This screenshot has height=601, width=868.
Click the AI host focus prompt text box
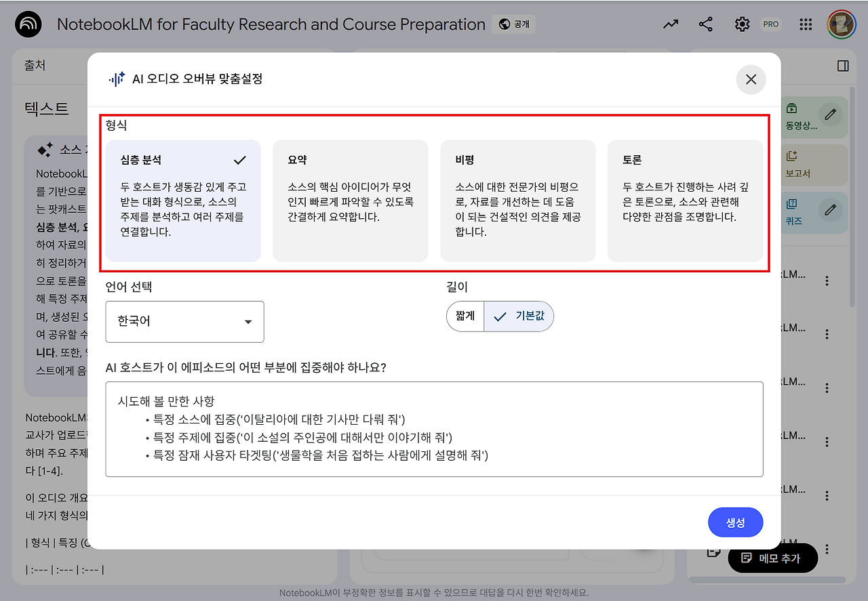434,430
